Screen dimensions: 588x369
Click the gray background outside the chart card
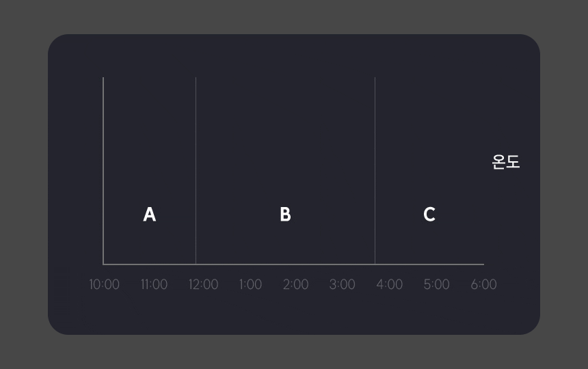(x=21, y=184)
